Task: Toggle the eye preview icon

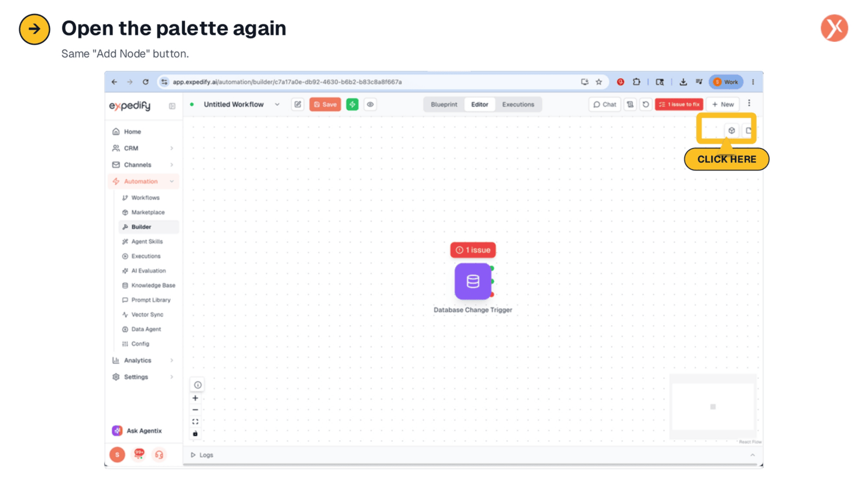Action: (370, 104)
